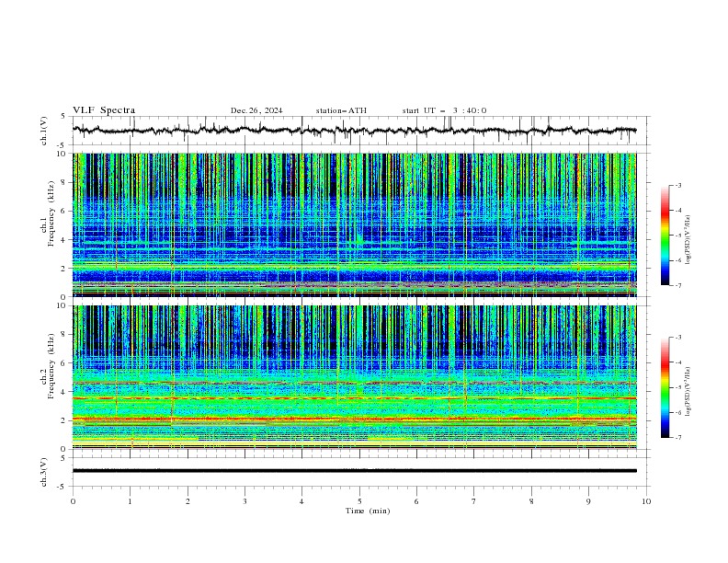The image size is (728, 563).
Task: Click time axis tick label "3"
Action: (x=245, y=501)
